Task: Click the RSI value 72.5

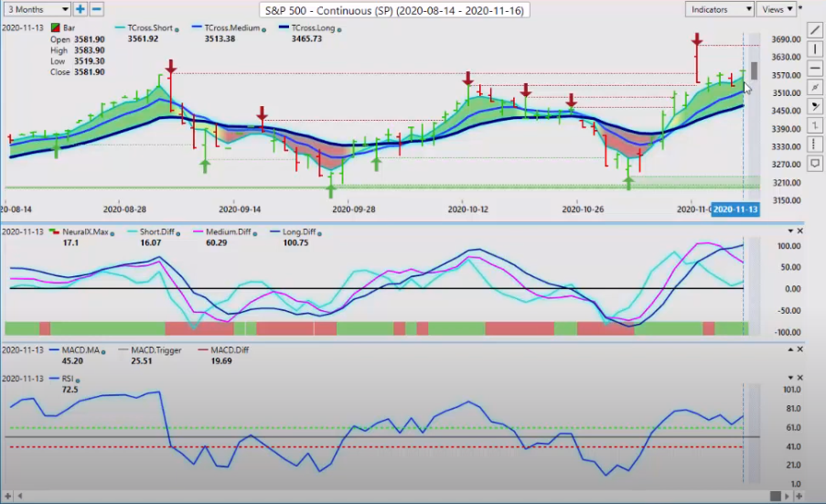Action: click(70, 389)
